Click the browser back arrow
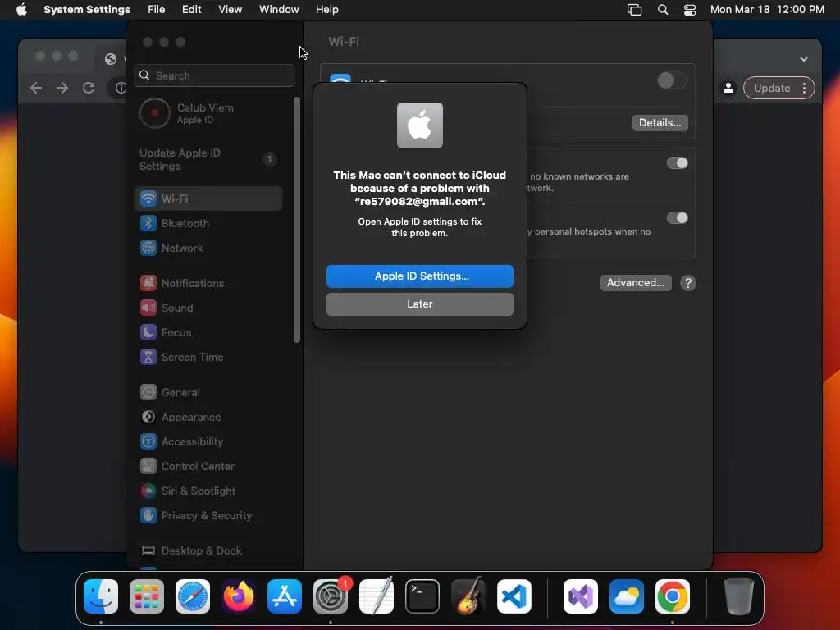 [x=36, y=88]
